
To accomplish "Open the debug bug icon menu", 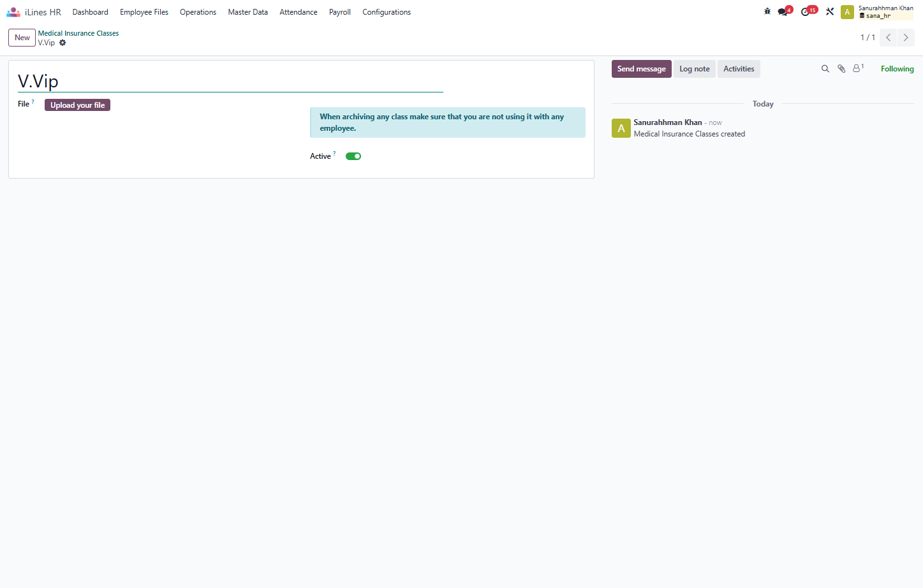I will (x=767, y=11).
